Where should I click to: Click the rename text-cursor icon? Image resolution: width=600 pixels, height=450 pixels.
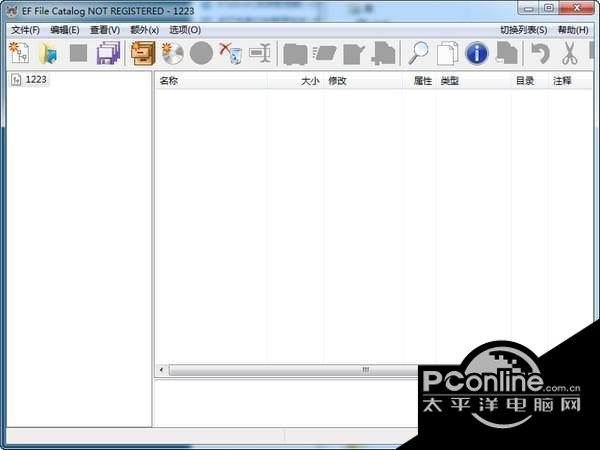[260, 53]
